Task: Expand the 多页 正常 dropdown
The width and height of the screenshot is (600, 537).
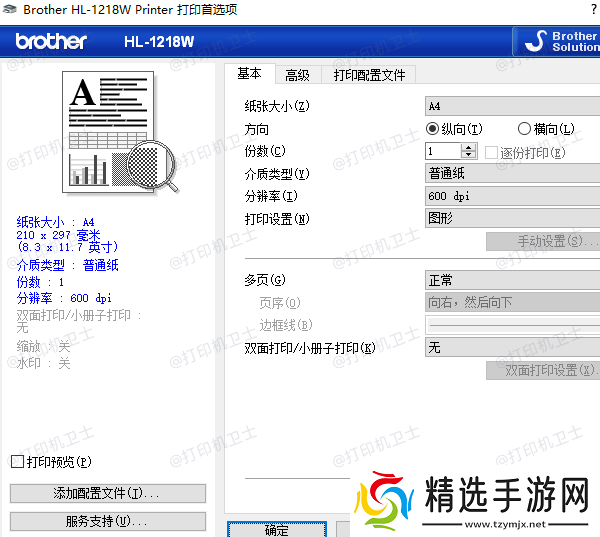Action: point(512,281)
